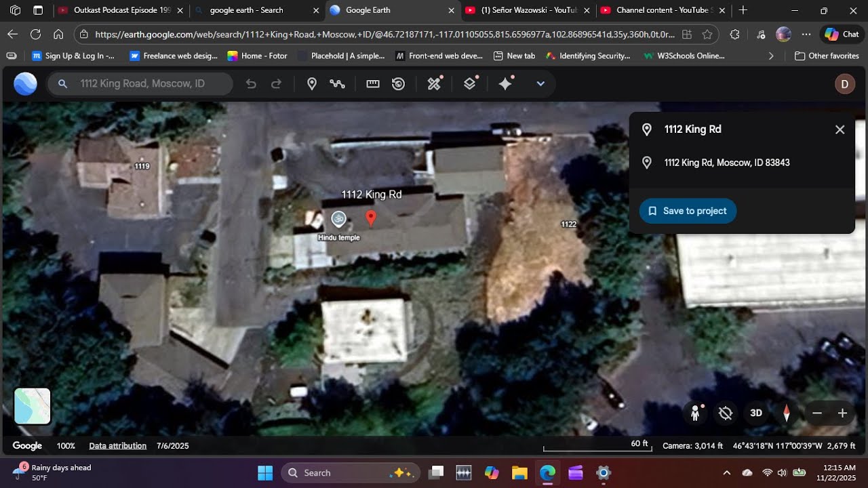Open Copilot Chat button

coord(842,35)
